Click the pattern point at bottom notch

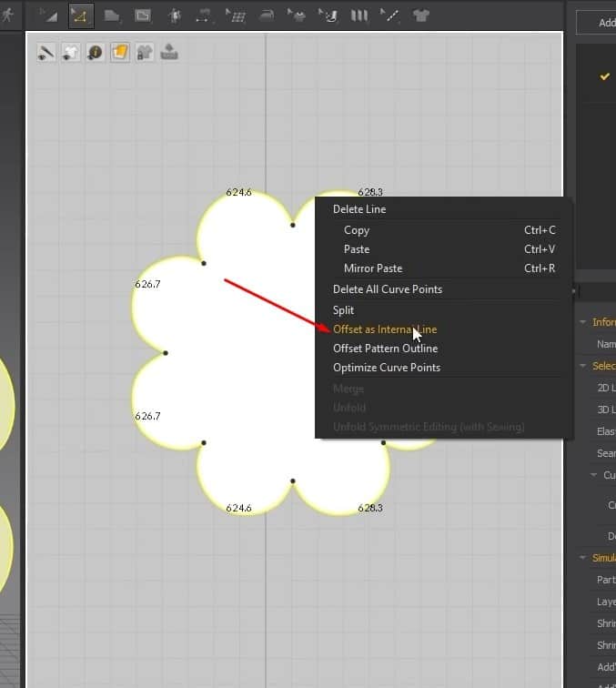point(293,481)
